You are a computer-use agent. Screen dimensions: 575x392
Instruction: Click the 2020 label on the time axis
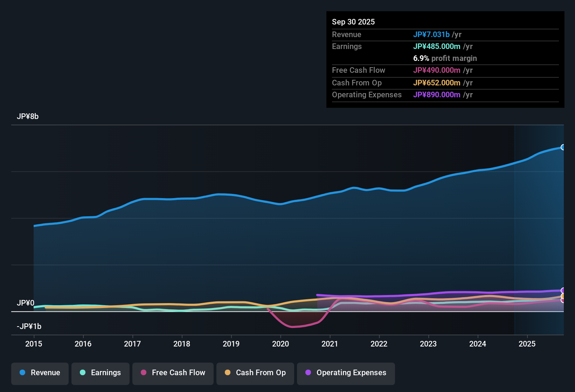click(280, 344)
